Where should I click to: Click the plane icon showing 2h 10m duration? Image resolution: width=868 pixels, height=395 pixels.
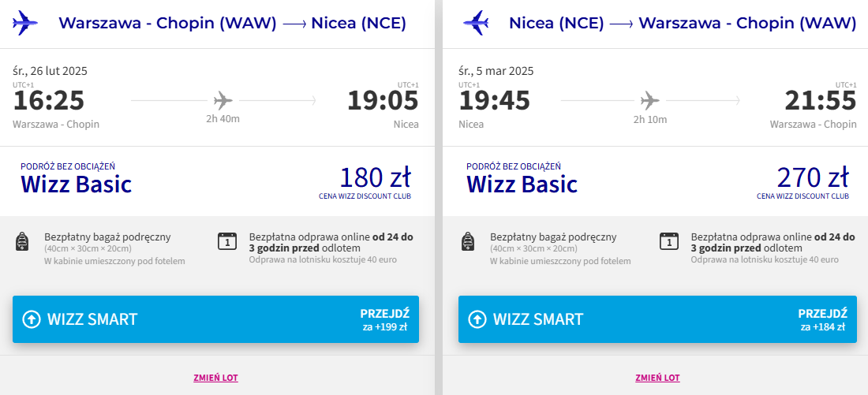650,100
